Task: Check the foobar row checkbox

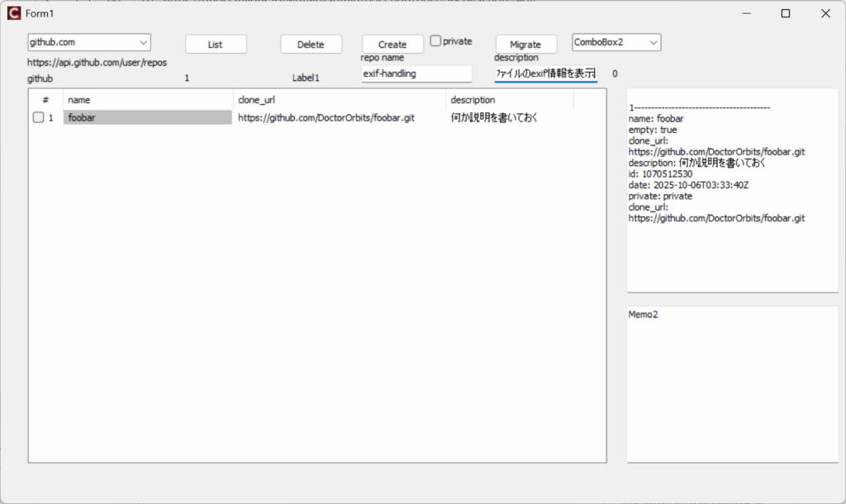Action: (x=38, y=118)
